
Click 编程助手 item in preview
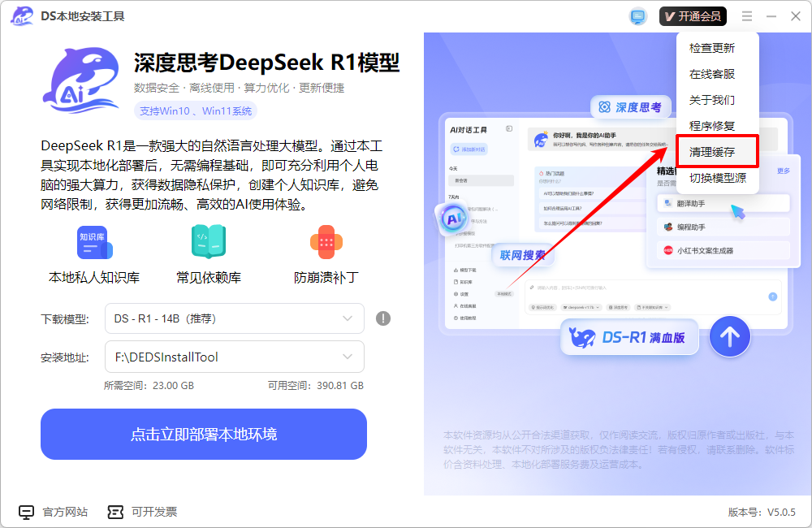(x=723, y=227)
